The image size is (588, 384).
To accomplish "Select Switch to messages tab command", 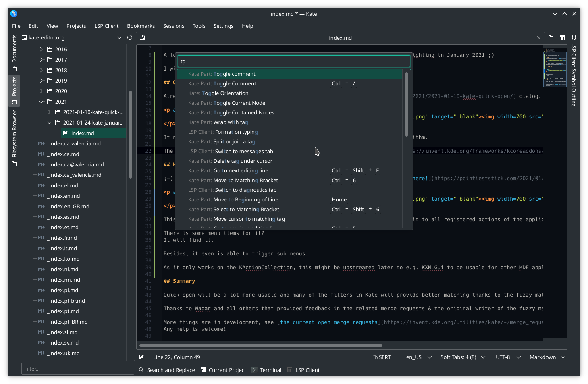I will coord(290,151).
